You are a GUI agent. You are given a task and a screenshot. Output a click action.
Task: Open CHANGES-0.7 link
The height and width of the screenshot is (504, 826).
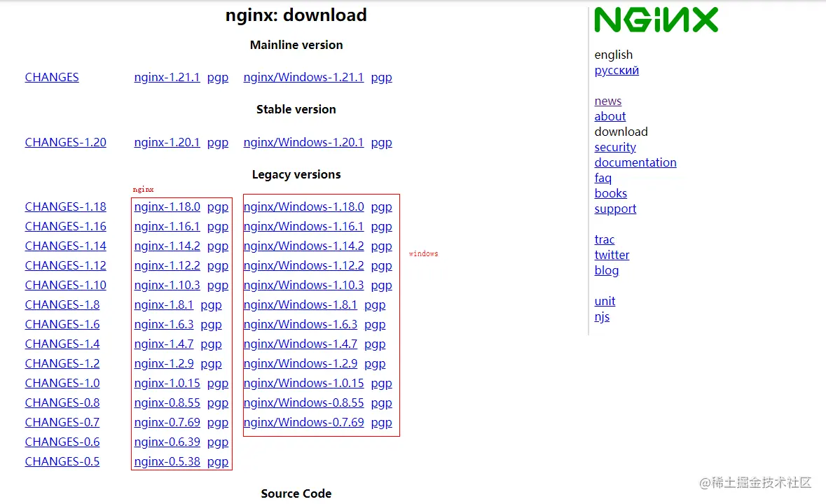pos(62,423)
